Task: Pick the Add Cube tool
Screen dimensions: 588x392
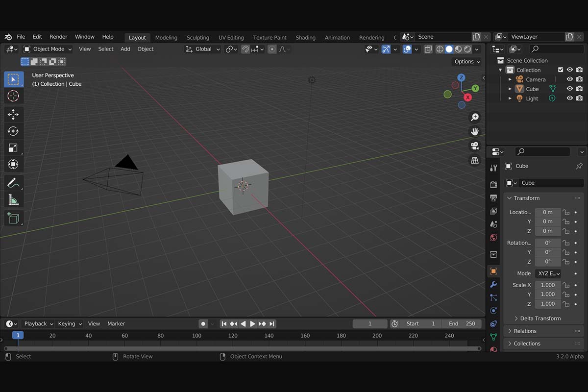Action: pyautogui.click(x=14, y=218)
